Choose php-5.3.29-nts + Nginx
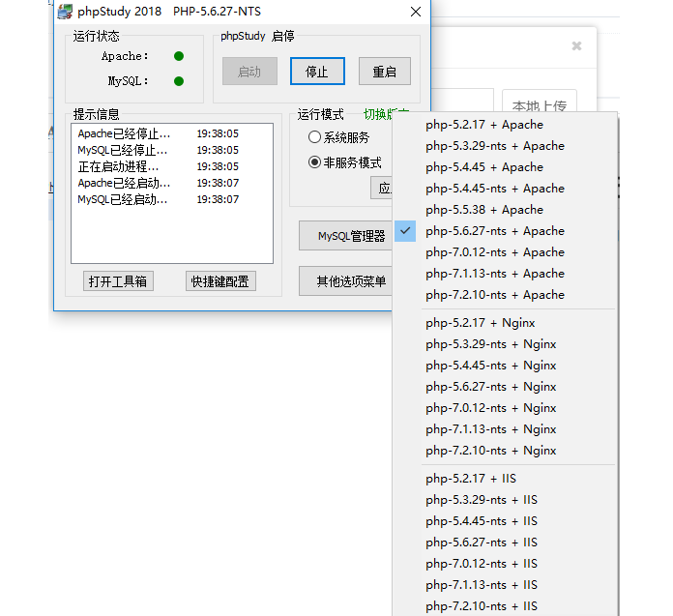The image size is (673, 616). [505, 344]
